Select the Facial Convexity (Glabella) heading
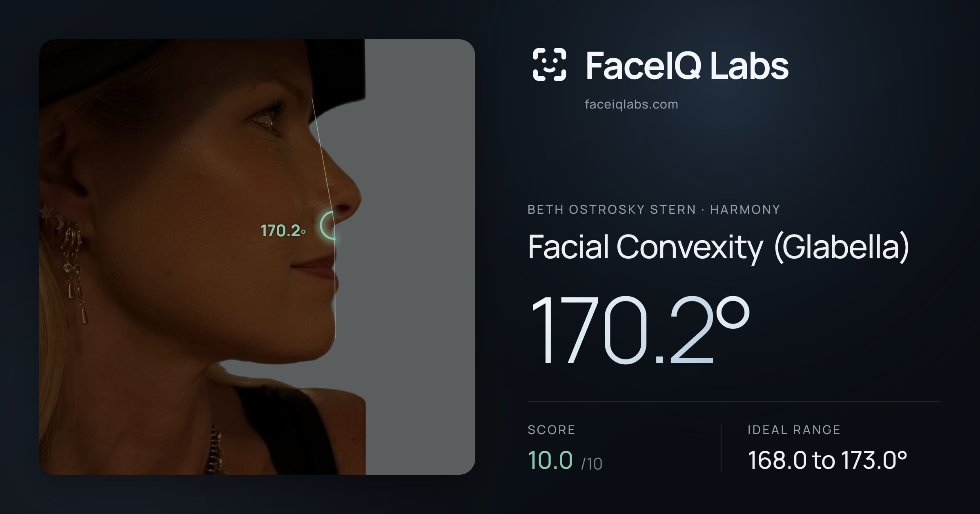 (719, 247)
